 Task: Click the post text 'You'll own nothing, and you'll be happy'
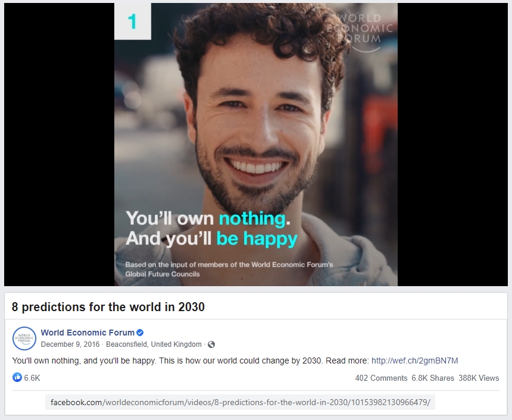(84, 361)
